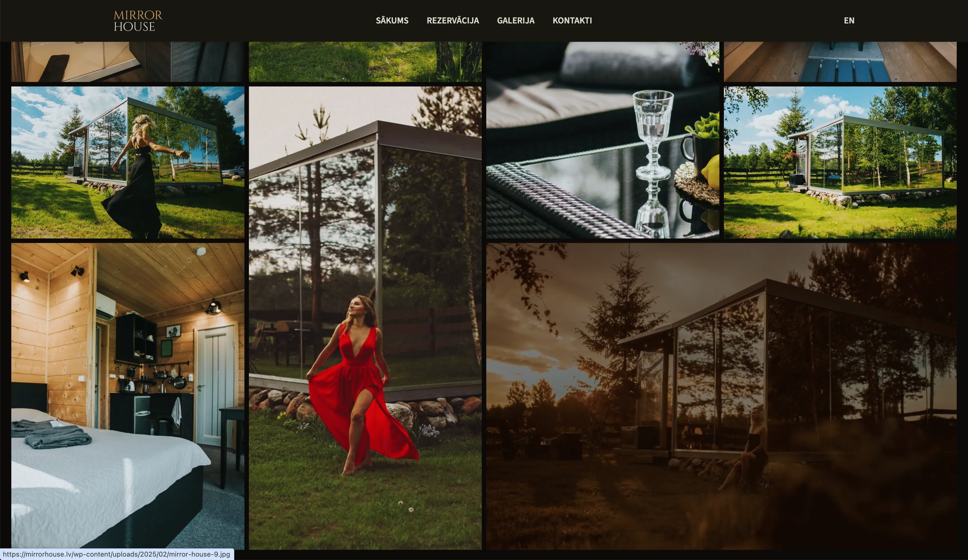Screen dimensions: 968x560
Task: Switch language to EN
Action: (849, 21)
